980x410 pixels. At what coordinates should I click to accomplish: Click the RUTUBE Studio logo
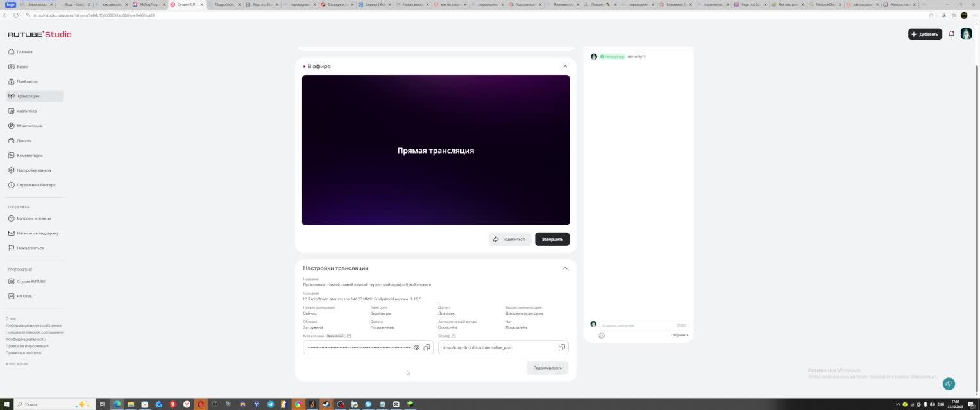[40, 34]
